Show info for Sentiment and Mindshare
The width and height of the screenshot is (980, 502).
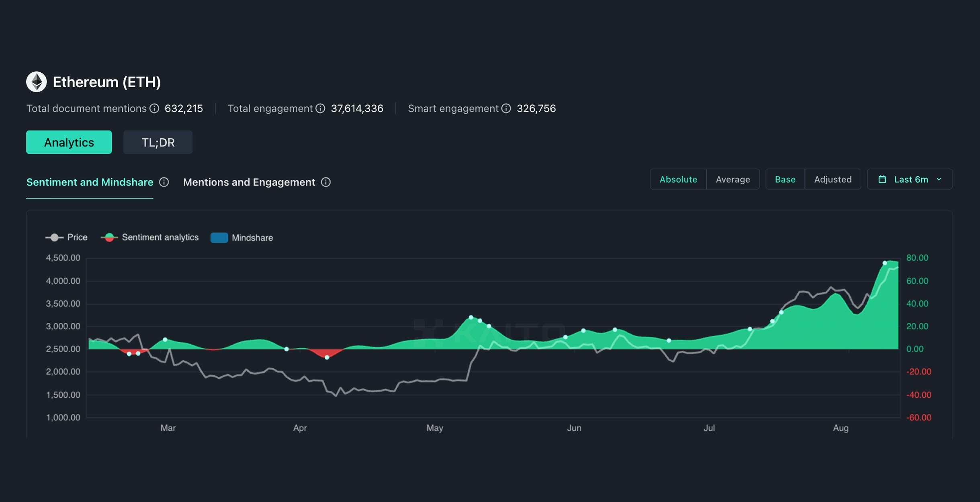tap(164, 182)
